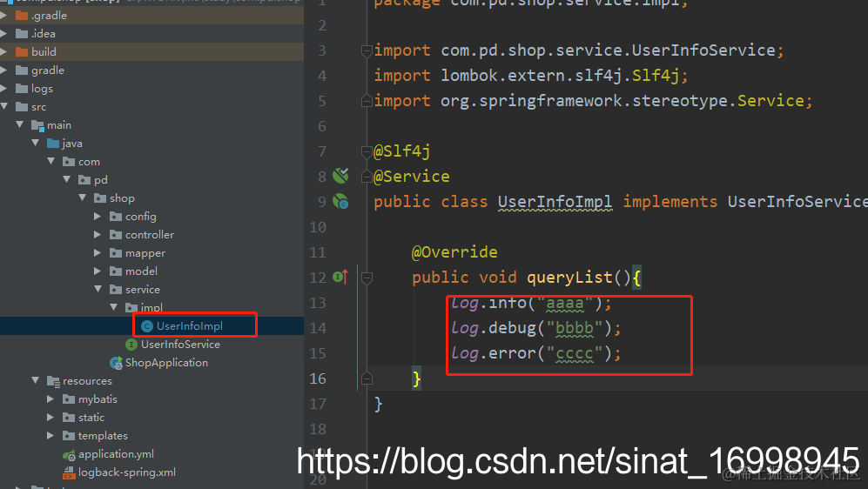Click line number 16 in the gutter

click(318, 378)
